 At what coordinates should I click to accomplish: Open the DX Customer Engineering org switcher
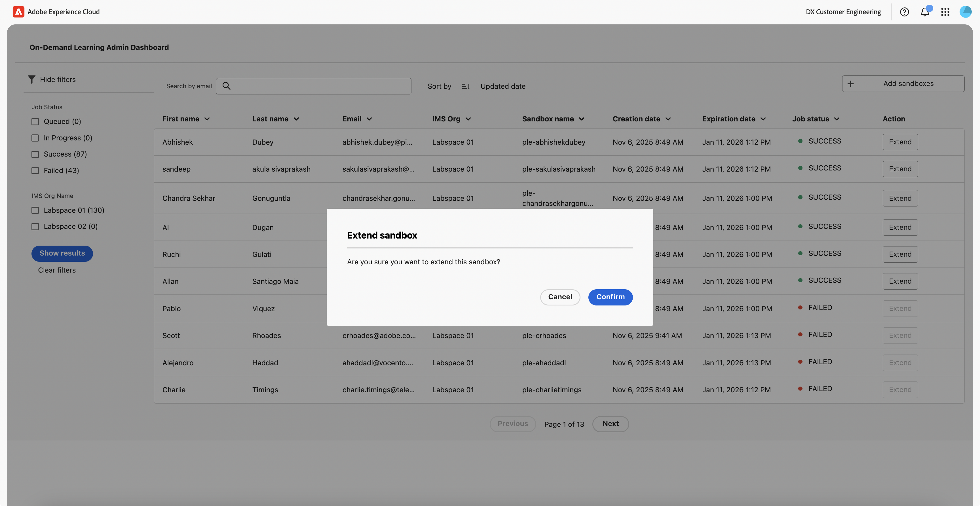(843, 12)
